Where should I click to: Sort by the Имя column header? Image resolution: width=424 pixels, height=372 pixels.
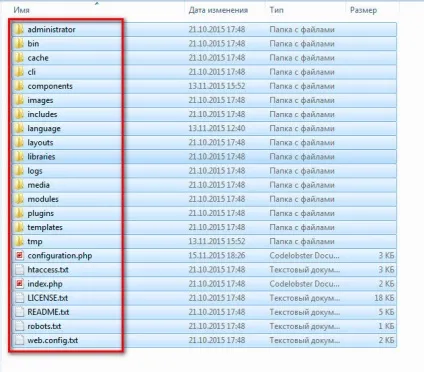[x=22, y=10]
